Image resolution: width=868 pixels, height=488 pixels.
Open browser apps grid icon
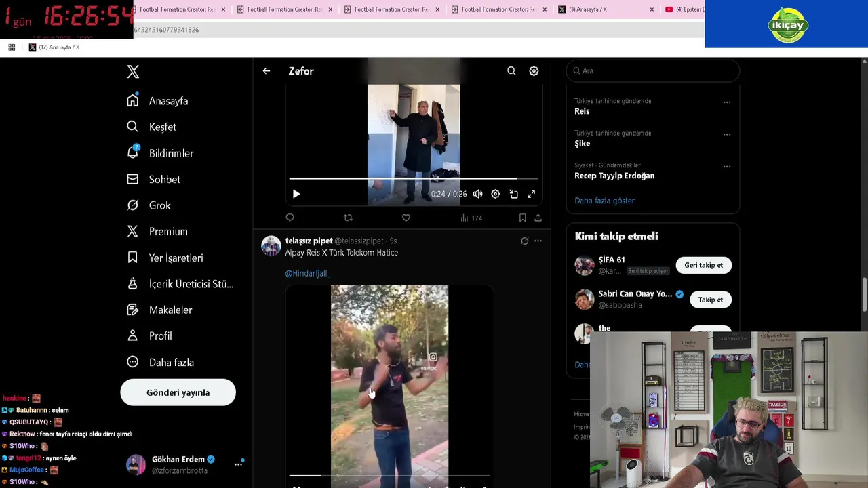pos(12,47)
